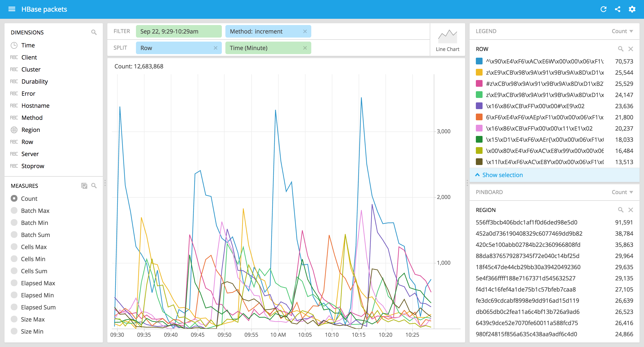Expand the Count dropdown in LEGEND
This screenshot has width=644, height=347.
tap(621, 31)
